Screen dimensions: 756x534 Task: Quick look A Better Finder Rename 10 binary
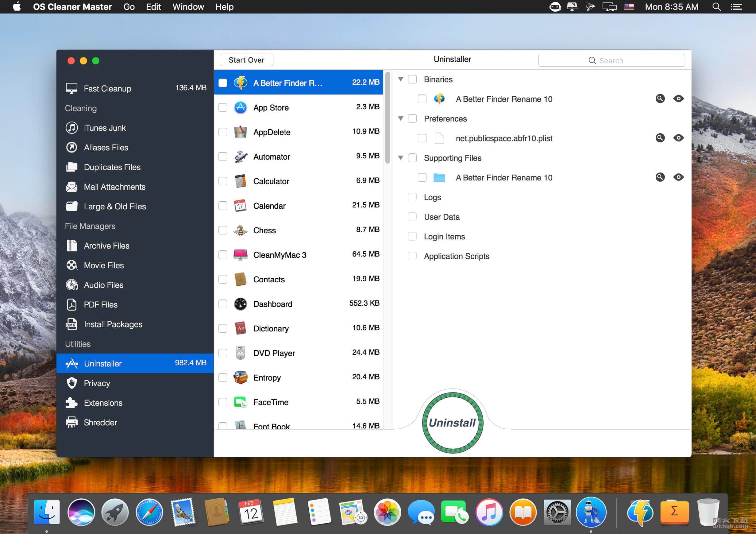click(679, 99)
